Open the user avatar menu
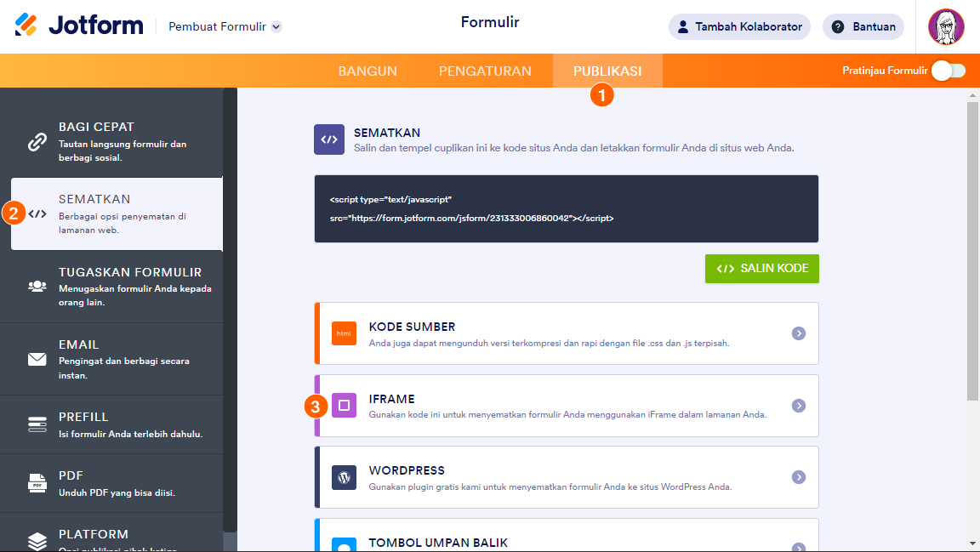Screen dimensions: 980x552 [x=946, y=27]
